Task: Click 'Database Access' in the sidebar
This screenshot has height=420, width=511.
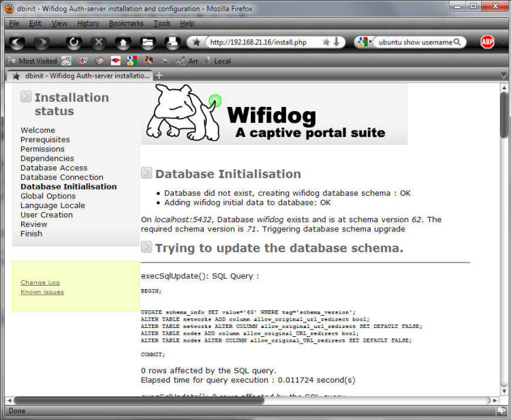Action: tap(54, 168)
